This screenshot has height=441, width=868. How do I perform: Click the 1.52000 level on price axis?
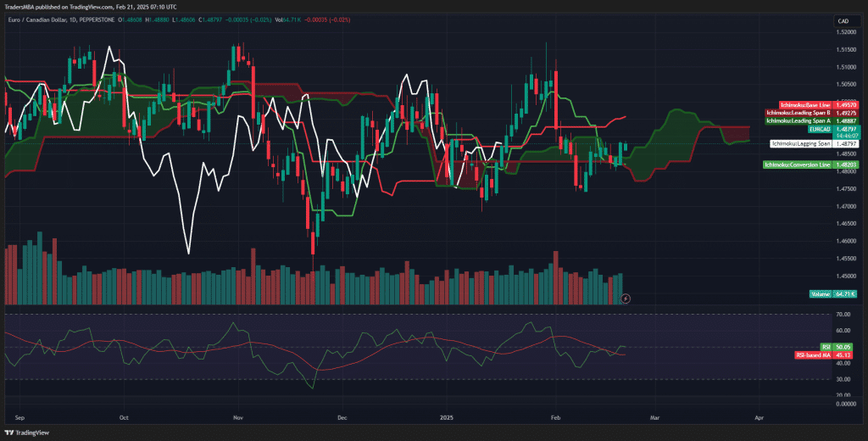pyautogui.click(x=844, y=33)
